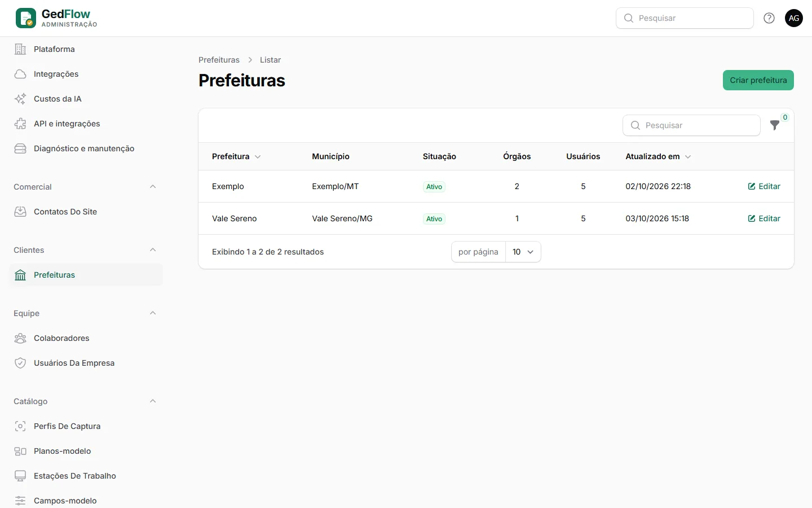This screenshot has width=812, height=508.
Task: Click the Usuários Da Empresa shield icon
Action: (x=20, y=363)
